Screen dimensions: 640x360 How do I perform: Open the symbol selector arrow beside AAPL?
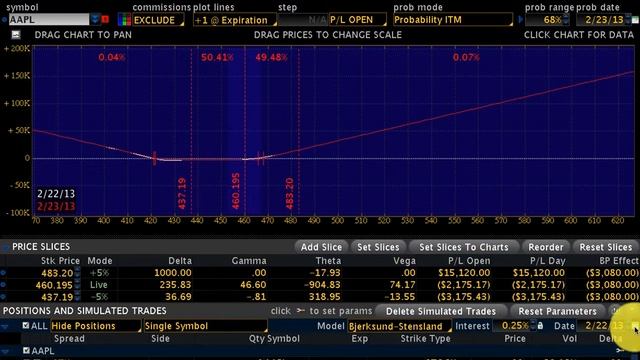click(95, 19)
